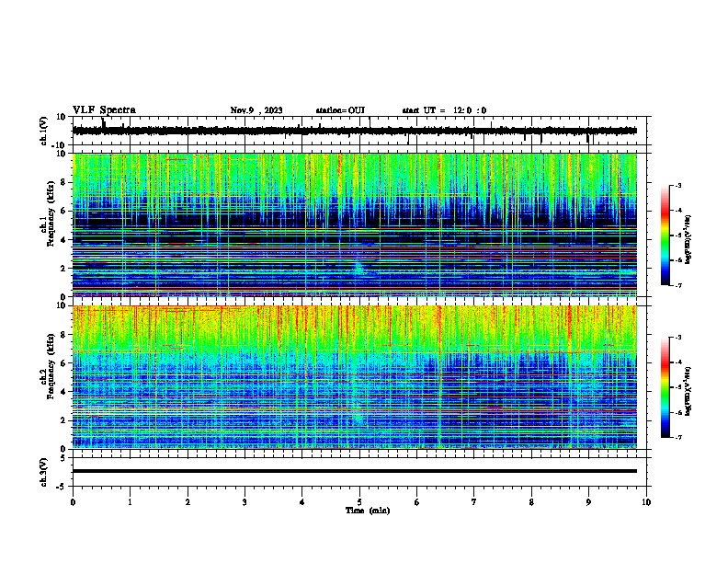This screenshot has width=728, height=563.
Task: Click the "4" tick on time axis
Action: 302,502
